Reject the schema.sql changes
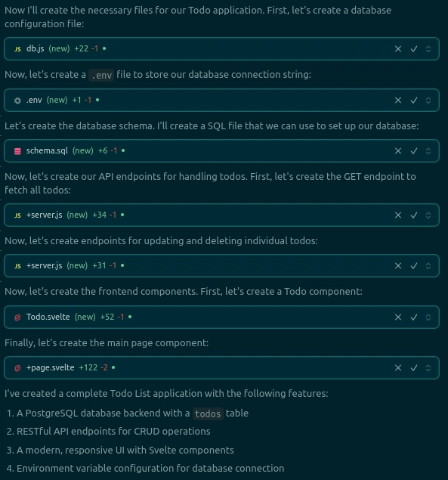Viewport: 448px width, 480px height. click(x=398, y=151)
